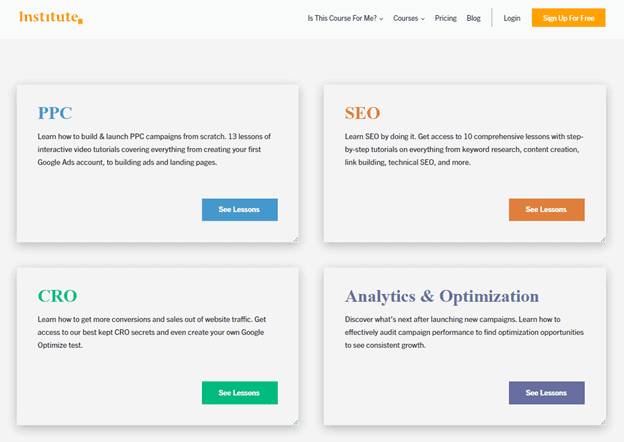Click the Analytics & Optimization heading
The height and width of the screenshot is (442, 624).
coord(442,296)
